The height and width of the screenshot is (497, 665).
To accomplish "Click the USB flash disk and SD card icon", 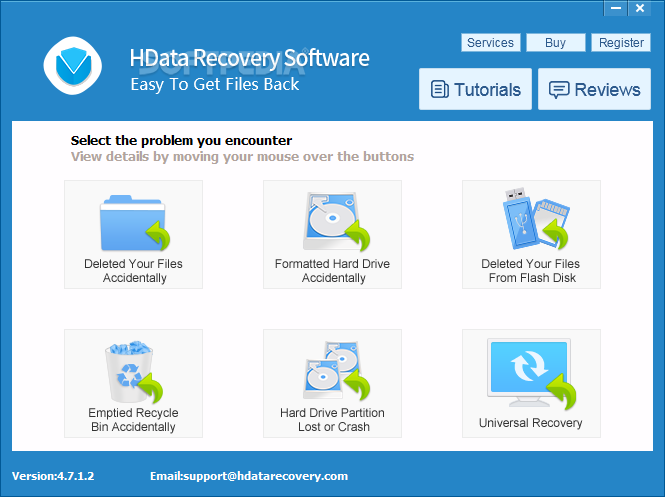I will click(536, 219).
